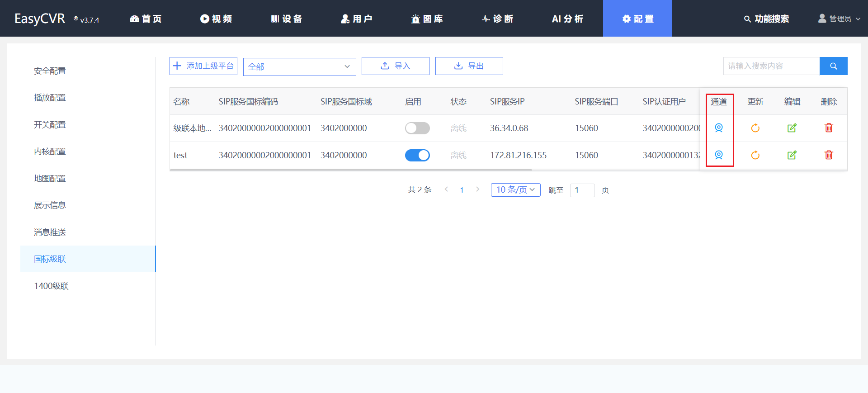This screenshot has width=868, height=393.
Task: Switch to the 设备 top menu
Action: (286, 19)
